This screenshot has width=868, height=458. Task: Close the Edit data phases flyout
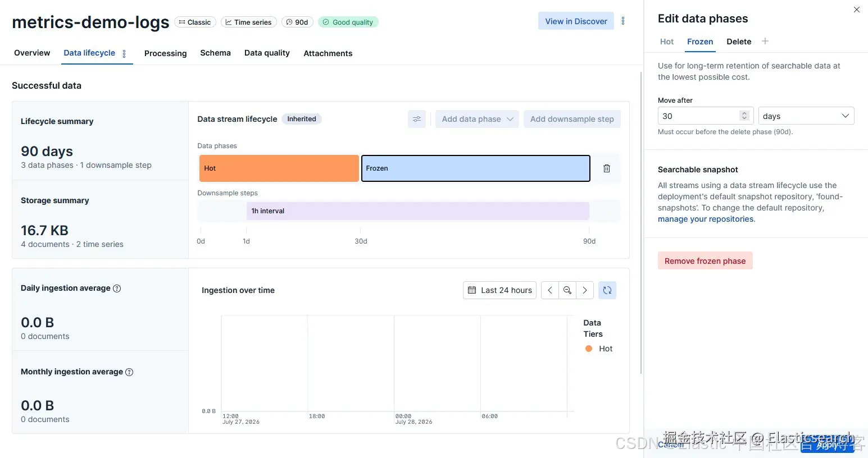click(857, 10)
